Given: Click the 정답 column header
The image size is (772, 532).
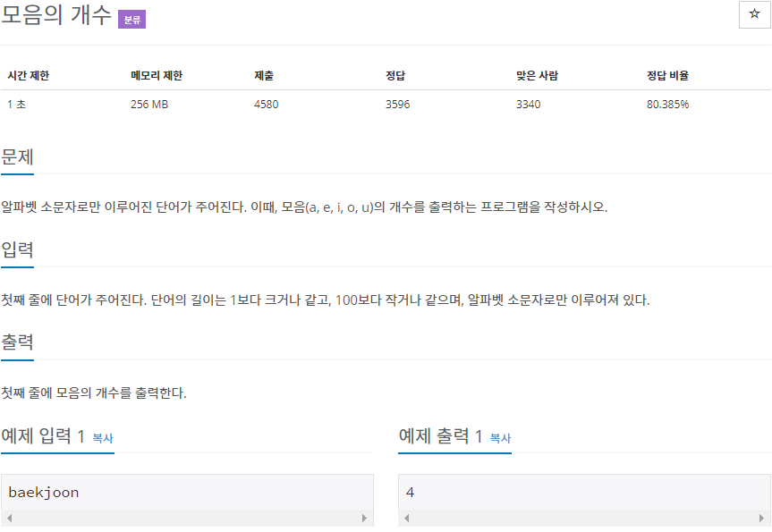Looking at the screenshot, I should coord(395,76).
